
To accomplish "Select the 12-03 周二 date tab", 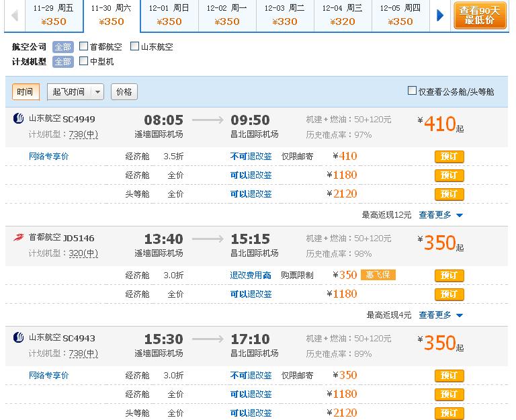I will click(x=285, y=15).
